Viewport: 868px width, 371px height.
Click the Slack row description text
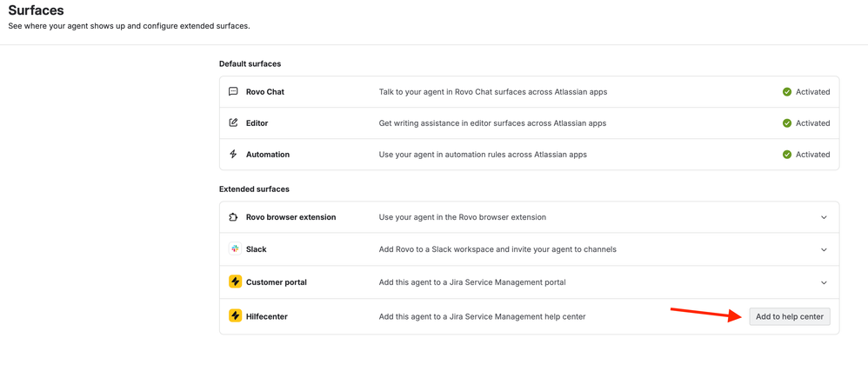497,249
